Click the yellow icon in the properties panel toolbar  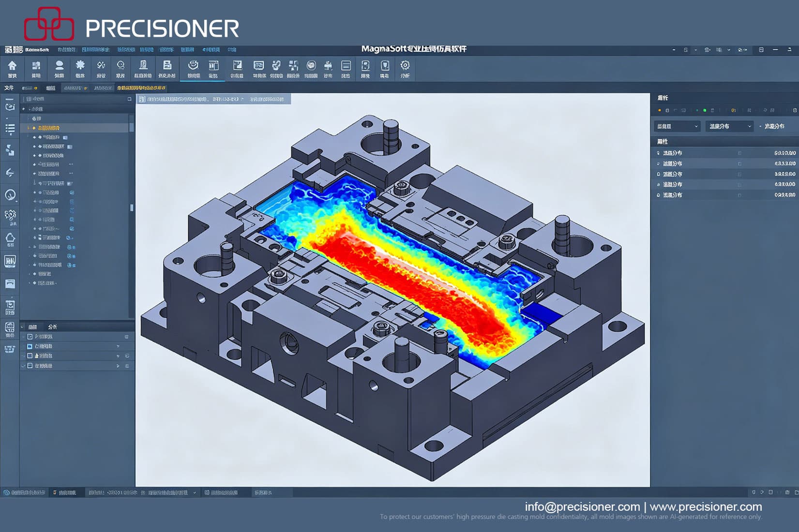click(734, 110)
